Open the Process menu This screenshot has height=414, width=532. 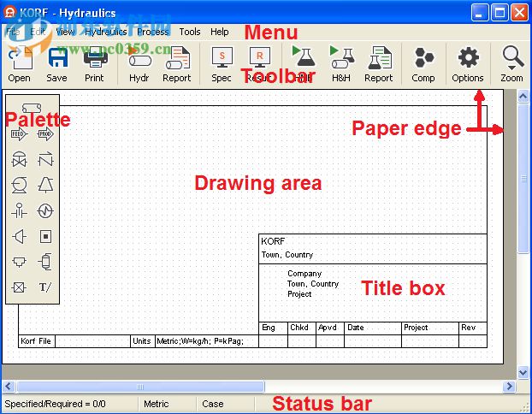pos(153,32)
